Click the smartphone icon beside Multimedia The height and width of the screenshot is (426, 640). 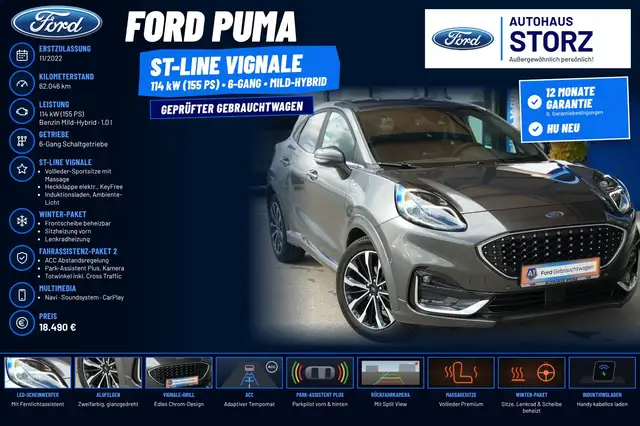(22, 295)
